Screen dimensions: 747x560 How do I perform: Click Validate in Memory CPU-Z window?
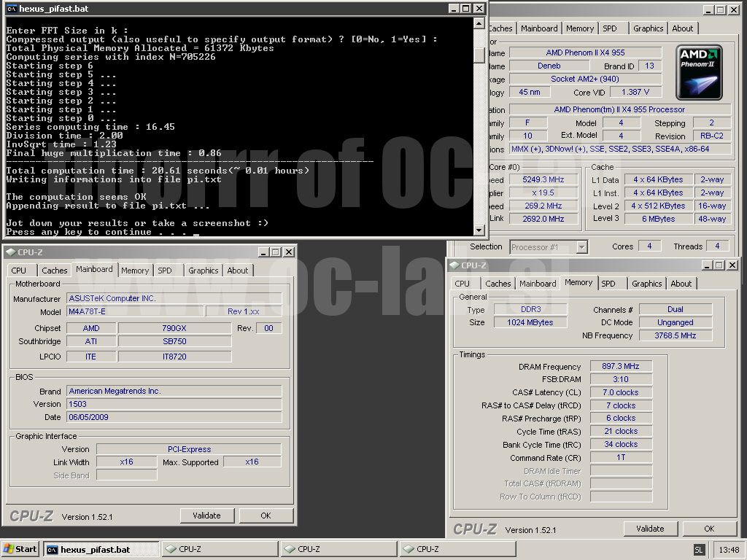pos(650,529)
